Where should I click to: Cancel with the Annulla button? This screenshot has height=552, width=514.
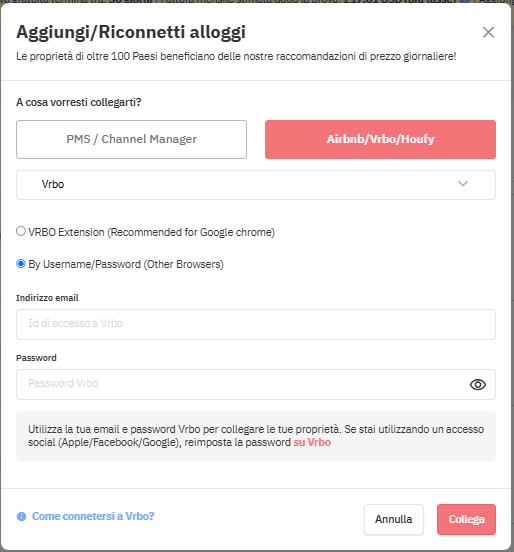[x=394, y=519]
